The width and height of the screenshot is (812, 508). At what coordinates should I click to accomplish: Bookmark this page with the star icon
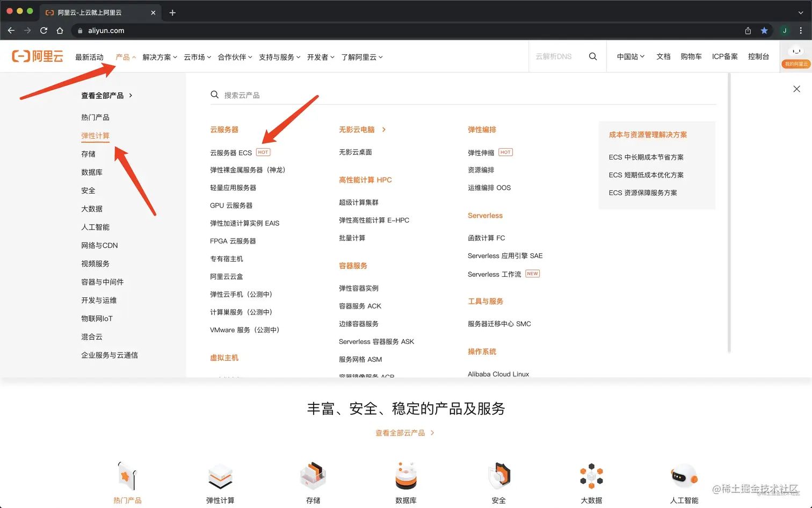(x=764, y=31)
